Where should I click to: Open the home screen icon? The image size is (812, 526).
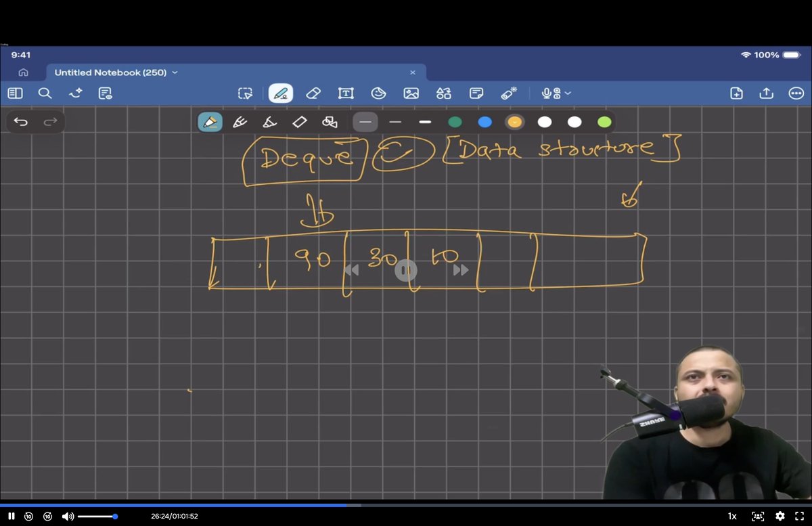23,72
